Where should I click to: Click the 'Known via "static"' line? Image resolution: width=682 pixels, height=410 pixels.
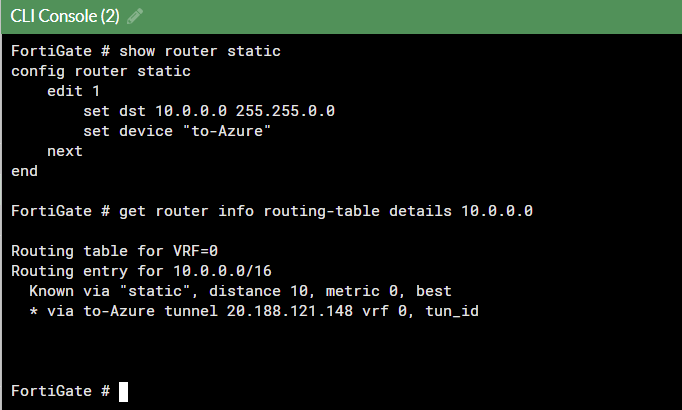point(110,291)
